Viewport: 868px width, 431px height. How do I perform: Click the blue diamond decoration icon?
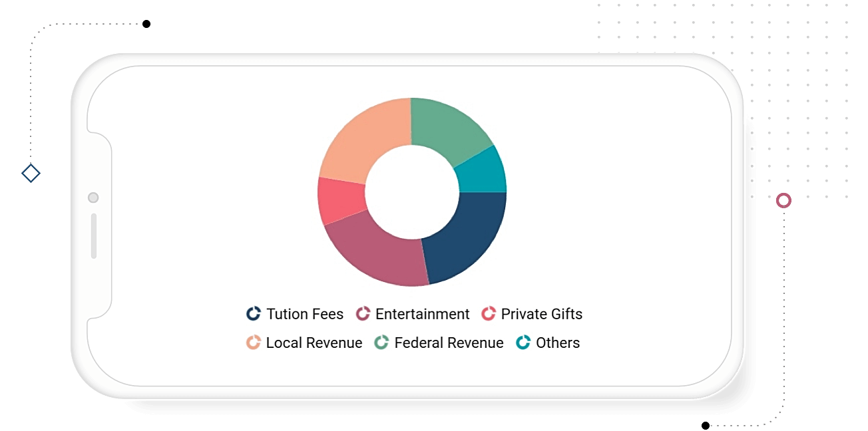click(31, 174)
